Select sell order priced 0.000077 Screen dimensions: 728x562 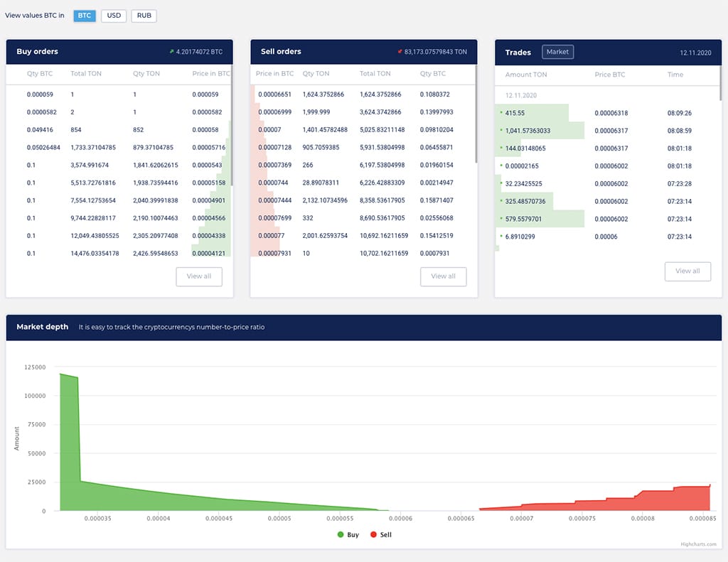click(x=363, y=235)
